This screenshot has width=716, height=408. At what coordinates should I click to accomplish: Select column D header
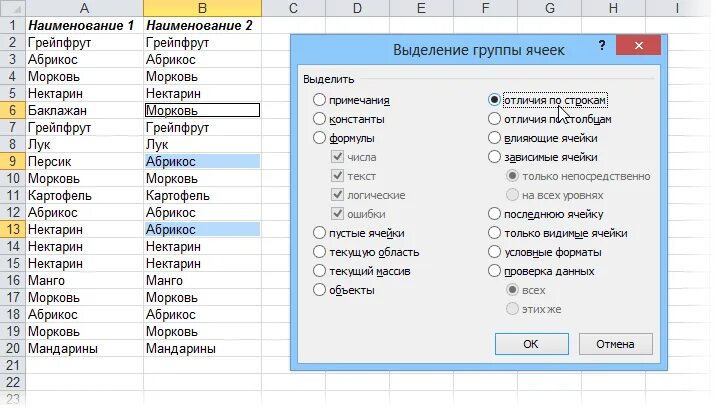[x=357, y=8]
